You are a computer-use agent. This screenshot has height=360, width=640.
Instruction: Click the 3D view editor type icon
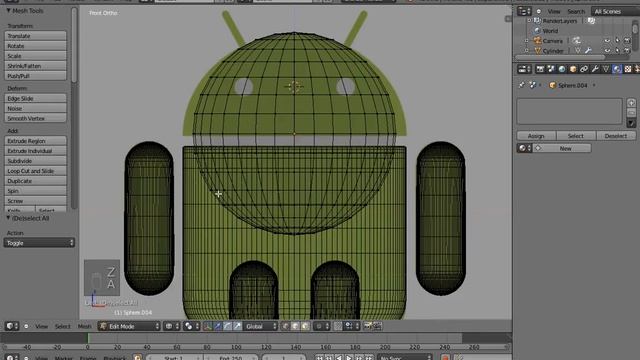(11, 326)
